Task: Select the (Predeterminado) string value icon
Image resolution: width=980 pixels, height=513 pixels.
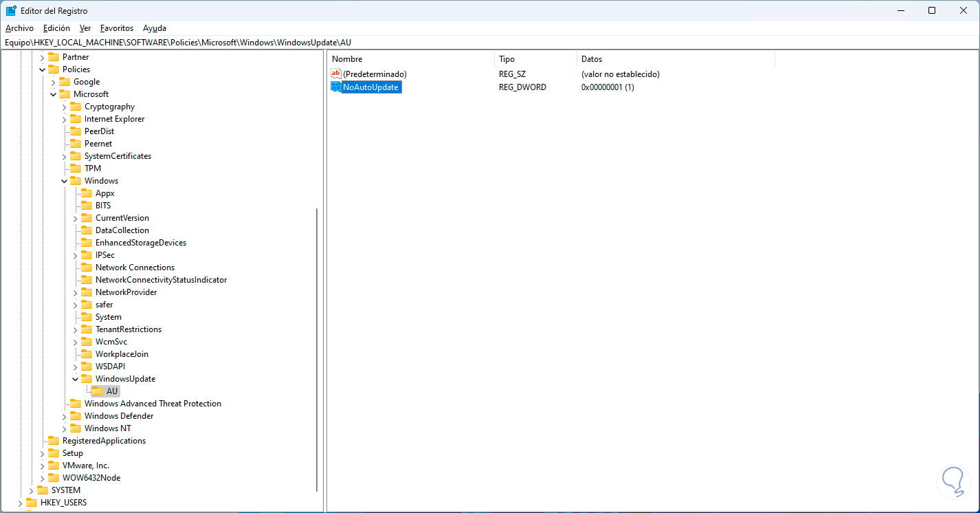Action: tap(336, 74)
